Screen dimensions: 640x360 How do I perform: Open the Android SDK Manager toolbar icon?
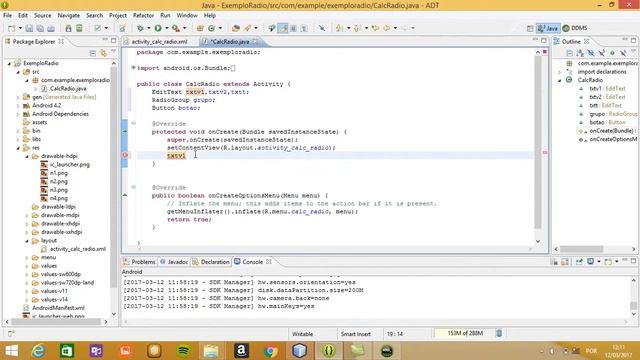[69, 28]
